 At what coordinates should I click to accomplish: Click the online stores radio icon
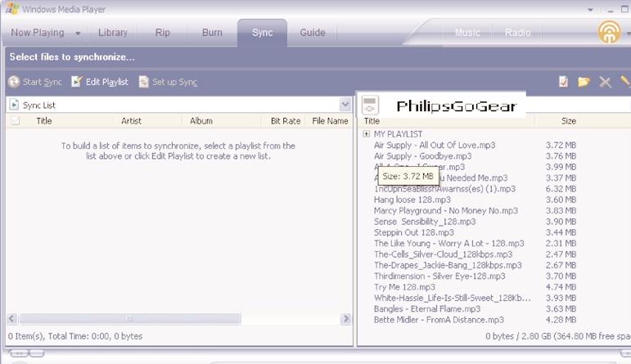pos(609,32)
